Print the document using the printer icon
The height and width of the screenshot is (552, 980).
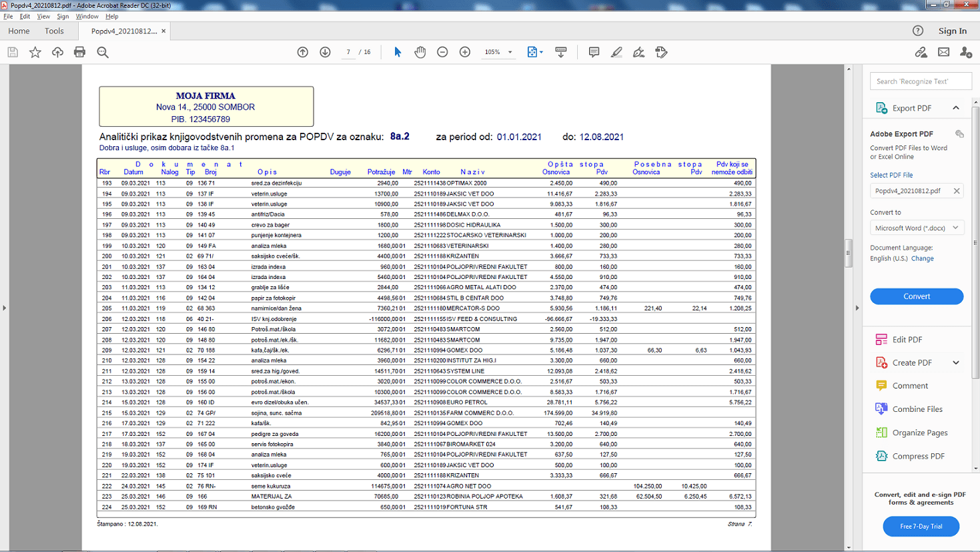click(x=79, y=52)
